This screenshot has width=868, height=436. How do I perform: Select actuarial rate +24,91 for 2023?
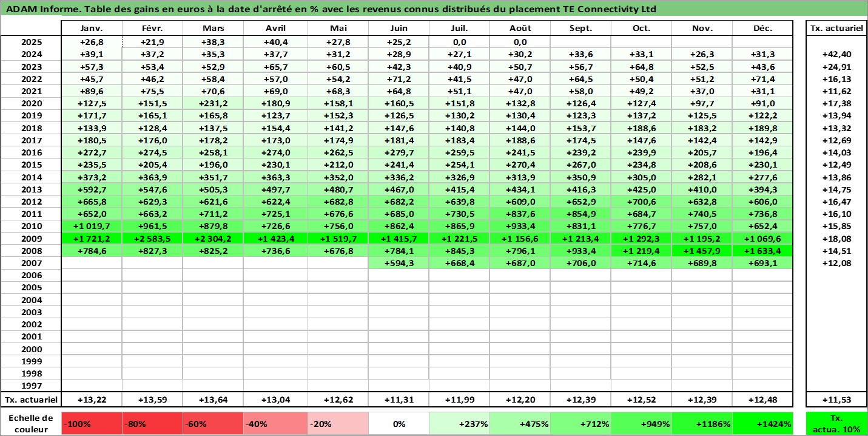(x=836, y=67)
